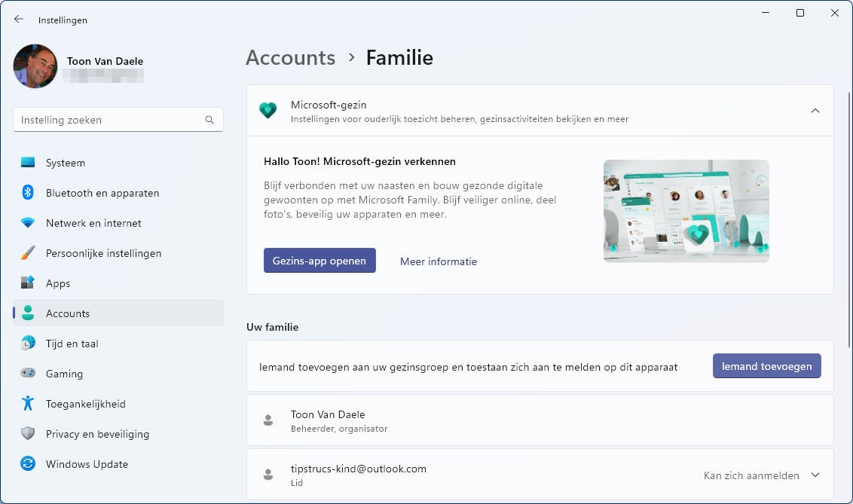This screenshot has width=853, height=504.
Task: Collapse the Microsoft-gezin section chevron
Action: pyautogui.click(x=815, y=111)
